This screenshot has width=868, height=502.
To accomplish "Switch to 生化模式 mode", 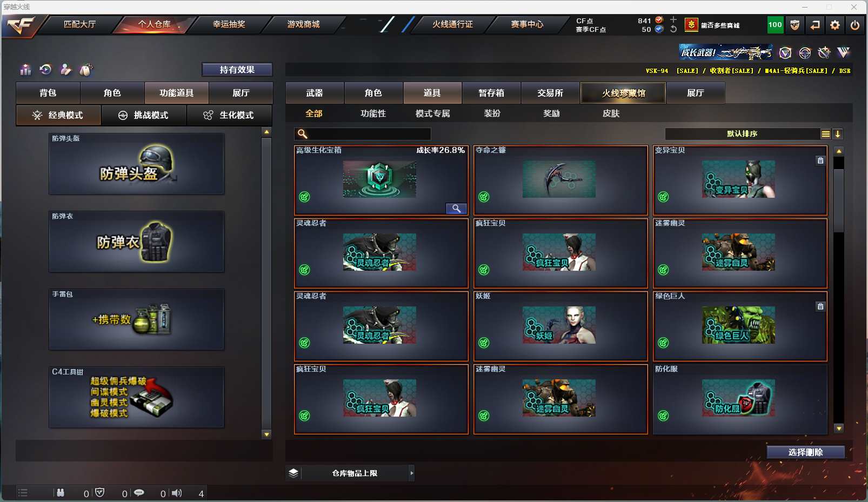I will coord(229,115).
